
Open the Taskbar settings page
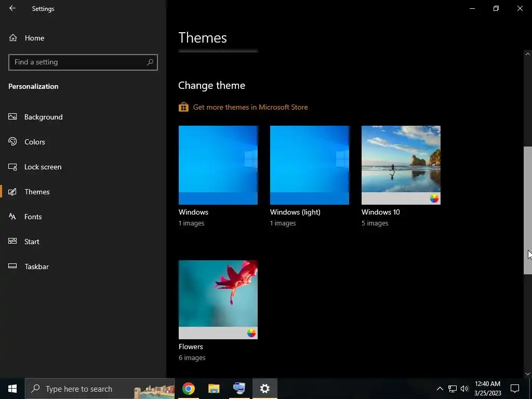[x=83, y=267]
